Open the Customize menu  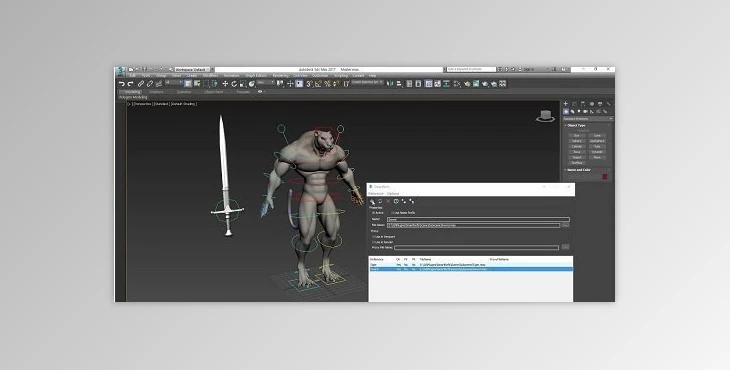click(320, 75)
